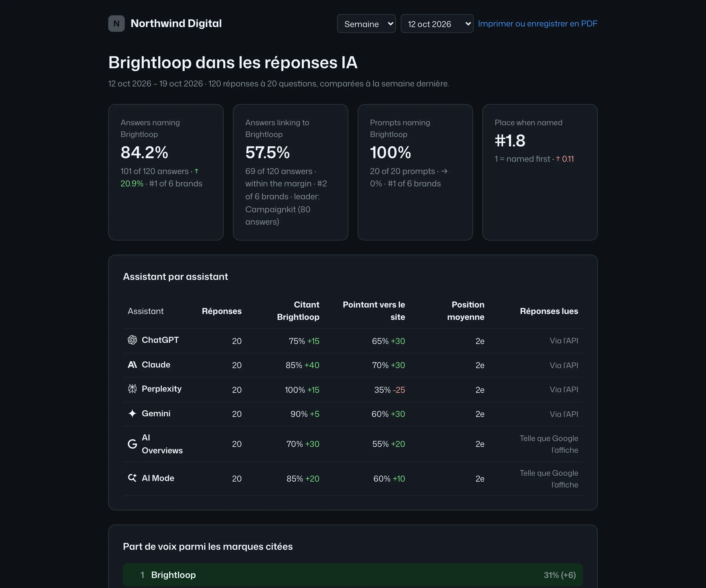Click the Position moyenne column header
706x588 pixels.
(x=466, y=311)
